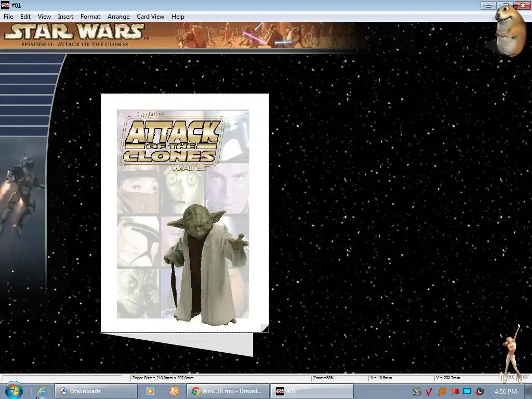532x399 pixels.
Task: Click the red V system tray icon
Action: click(429, 392)
